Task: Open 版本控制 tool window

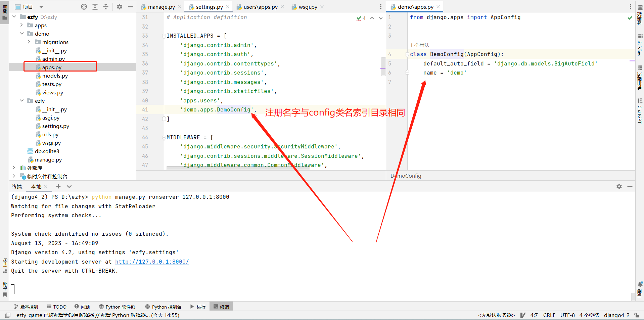Action: (26, 307)
